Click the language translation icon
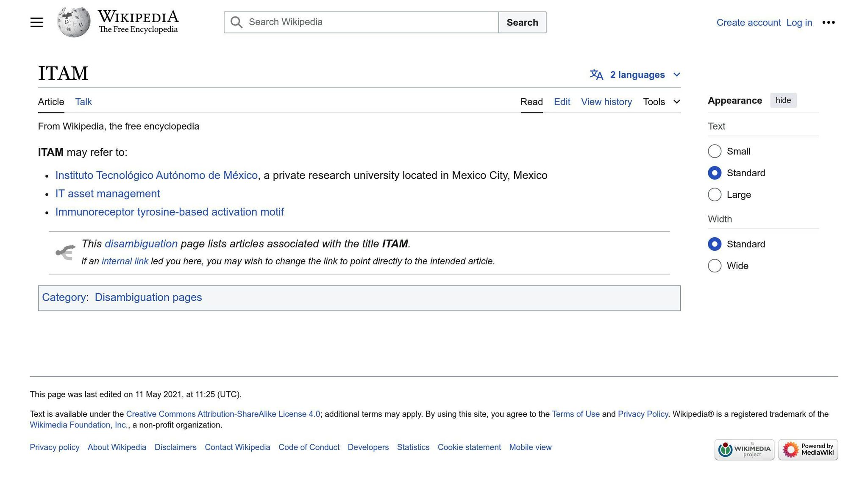Image resolution: width=868 pixels, height=488 pixels. click(596, 75)
